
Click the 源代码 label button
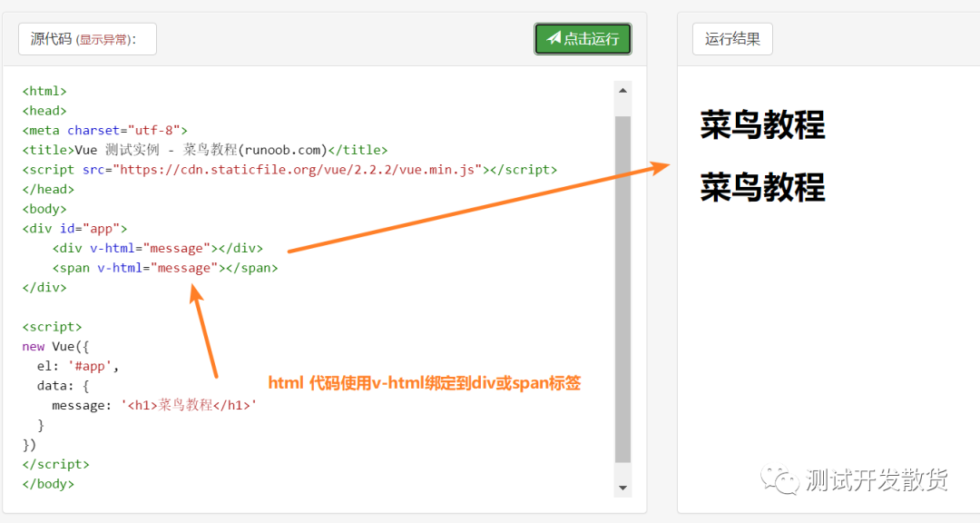pos(87,39)
